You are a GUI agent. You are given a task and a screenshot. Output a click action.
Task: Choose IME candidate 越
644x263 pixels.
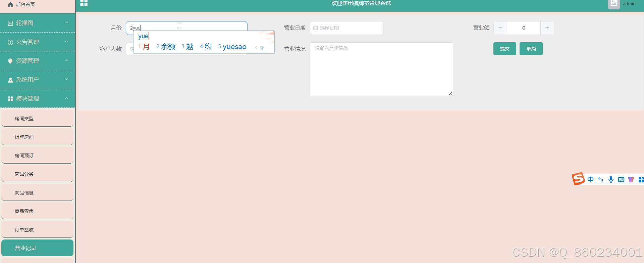[x=187, y=47]
